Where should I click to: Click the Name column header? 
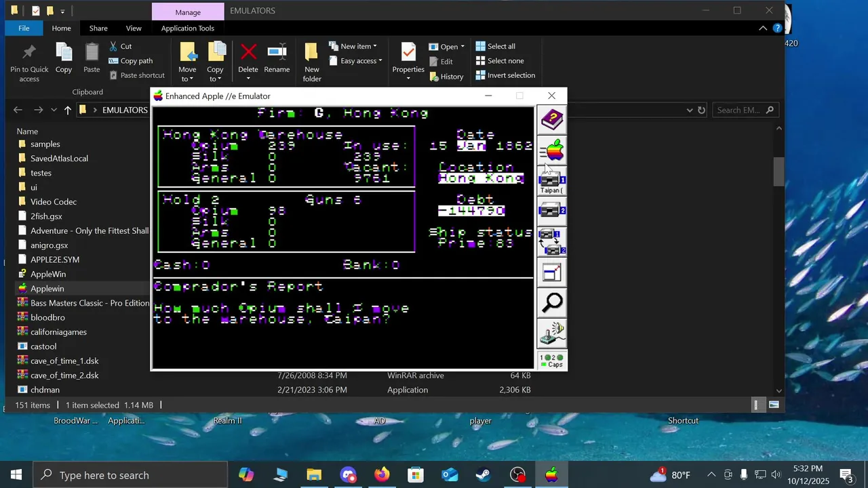27,131
